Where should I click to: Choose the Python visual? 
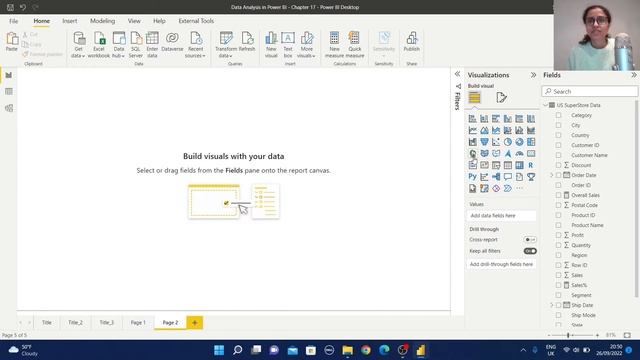[x=473, y=177]
